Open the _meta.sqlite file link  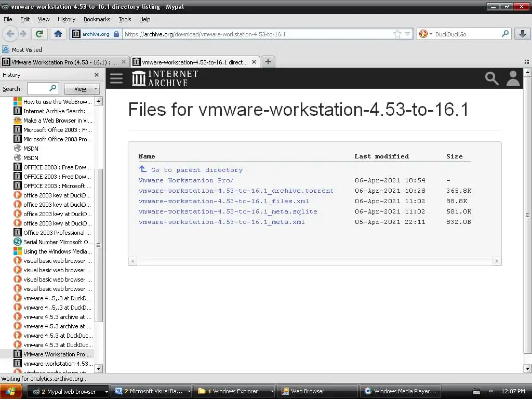point(228,211)
